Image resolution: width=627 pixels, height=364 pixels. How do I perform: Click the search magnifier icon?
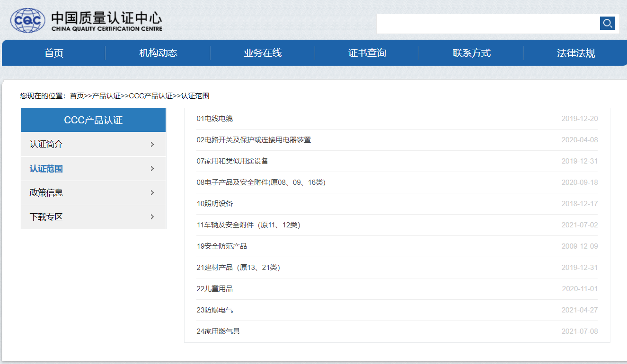point(608,23)
